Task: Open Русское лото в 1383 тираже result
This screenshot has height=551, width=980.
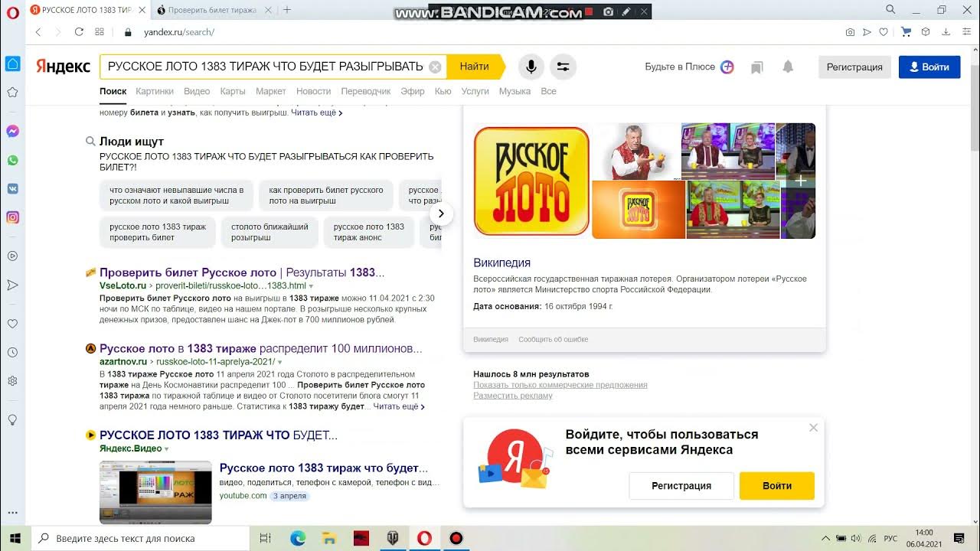Action: 261,348
